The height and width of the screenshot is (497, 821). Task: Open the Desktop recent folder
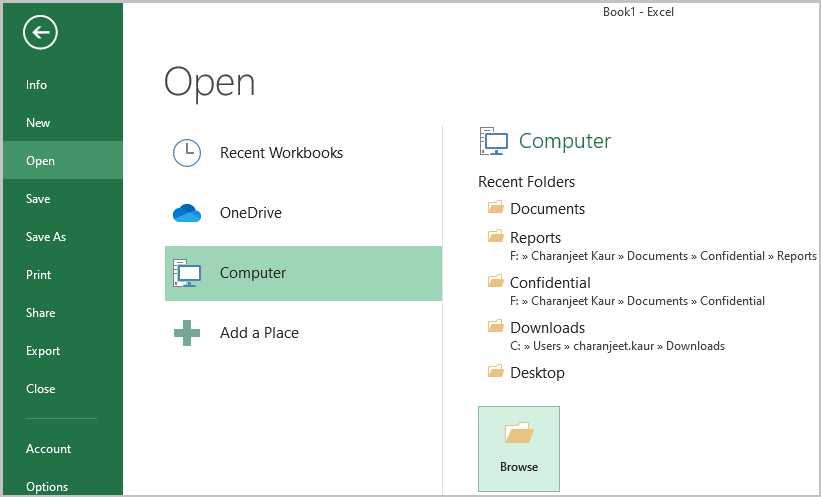(537, 373)
